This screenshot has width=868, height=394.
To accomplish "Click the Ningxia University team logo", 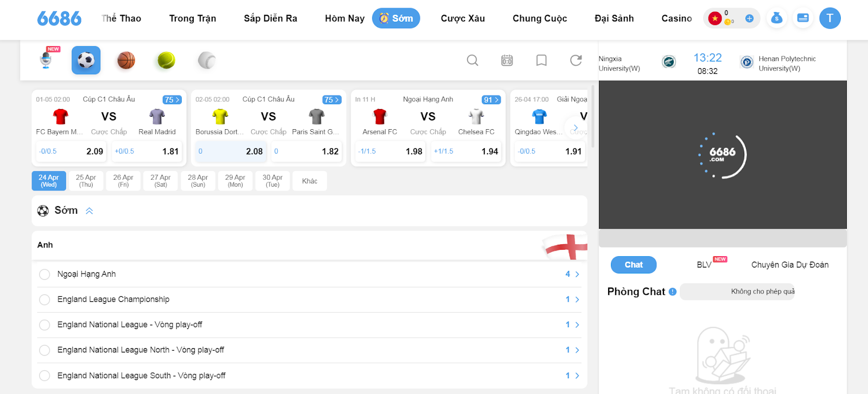I will (x=669, y=62).
